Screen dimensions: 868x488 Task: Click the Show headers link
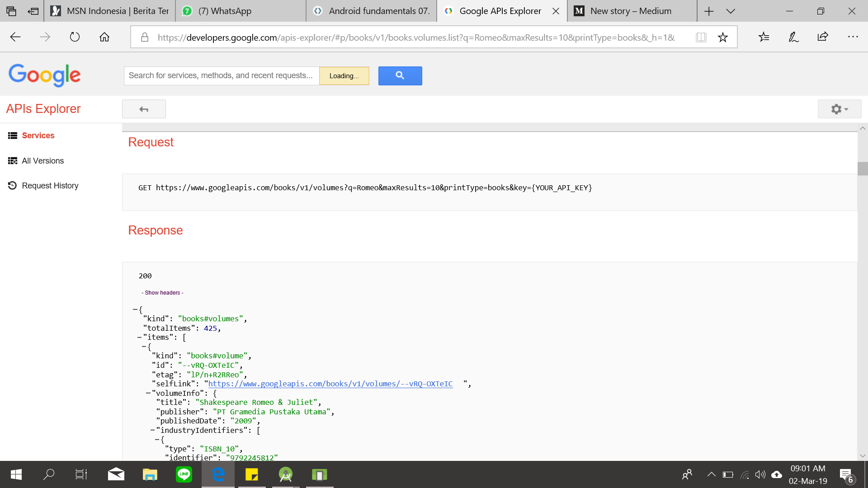162,293
